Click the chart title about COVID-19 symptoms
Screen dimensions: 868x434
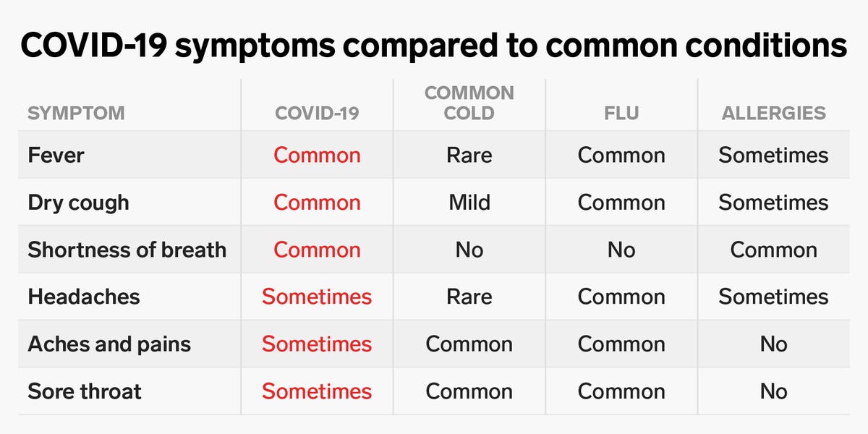pyautogui.click(x=434, y=46)
